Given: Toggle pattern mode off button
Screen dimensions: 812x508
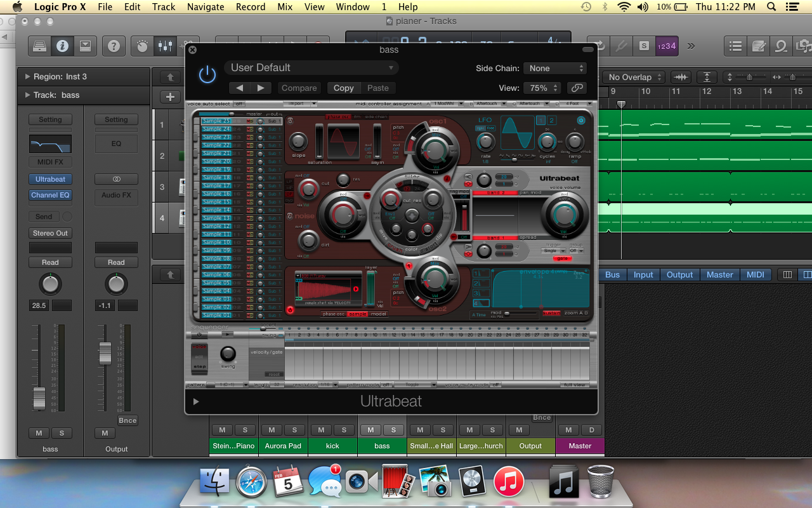Looking at the screenshot, I should click(385, 385).
